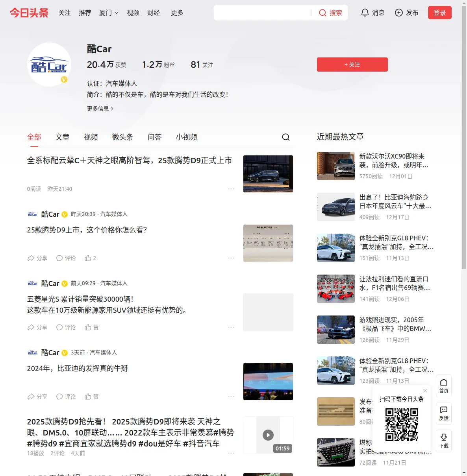467x476 pixels.
Task: Follow 酷Car with + 关注 button
Action: tap(352, 65)
